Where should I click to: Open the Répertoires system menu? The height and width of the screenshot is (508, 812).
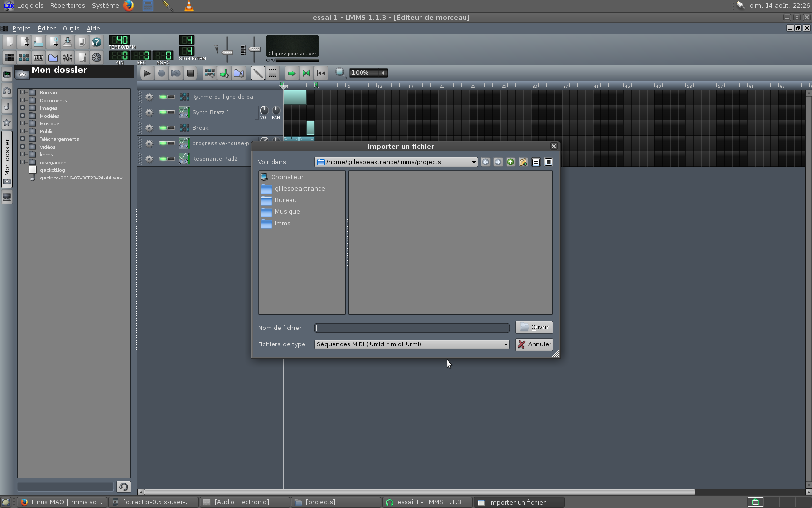(67, 6)
